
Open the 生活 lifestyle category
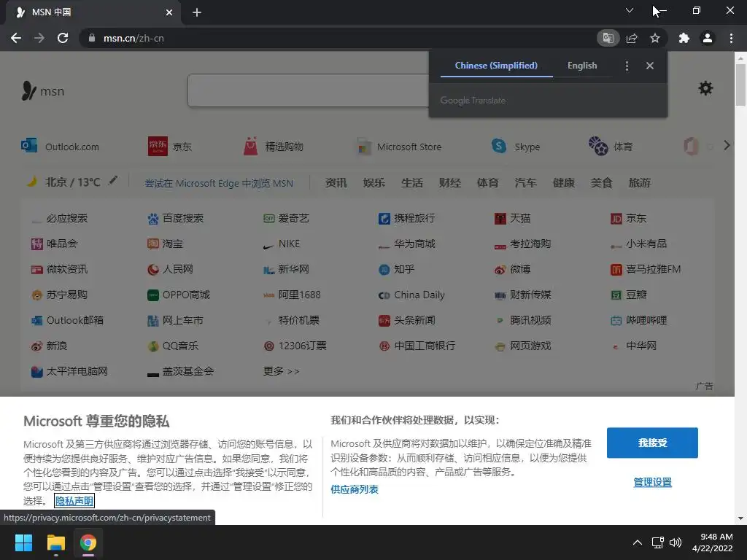coord(412,183)
